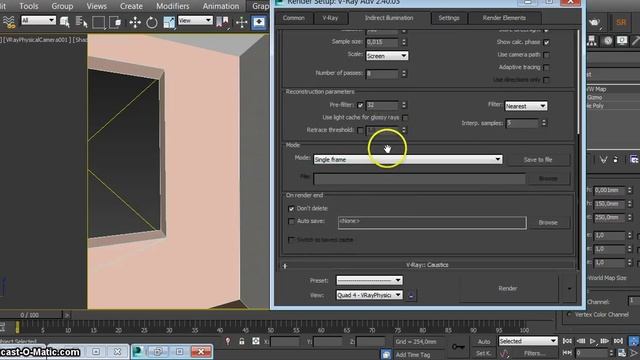Open the Mode dropdown showing Single frame
The image size is (640, 360).
coord(408,160)
